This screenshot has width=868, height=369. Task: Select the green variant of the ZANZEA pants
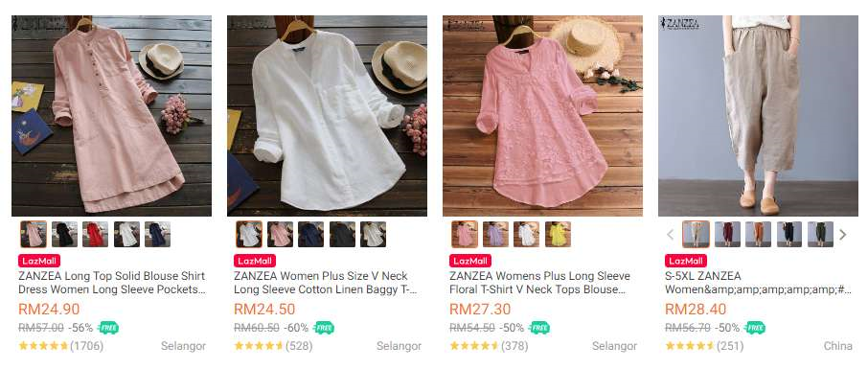(x=820, y=235)
